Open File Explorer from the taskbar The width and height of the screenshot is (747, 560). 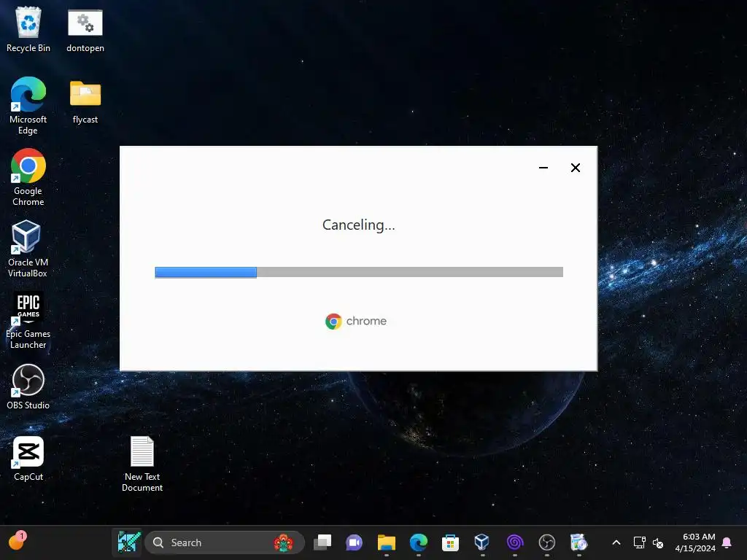387,542
